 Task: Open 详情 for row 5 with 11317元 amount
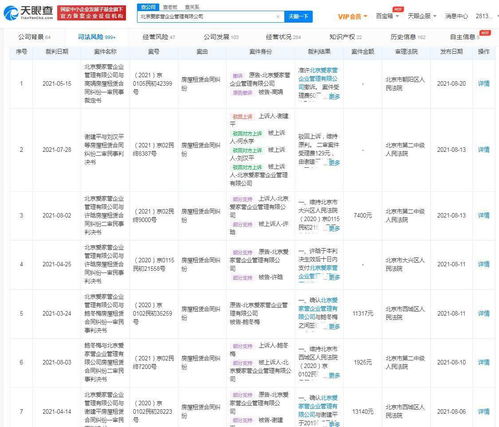484,314
